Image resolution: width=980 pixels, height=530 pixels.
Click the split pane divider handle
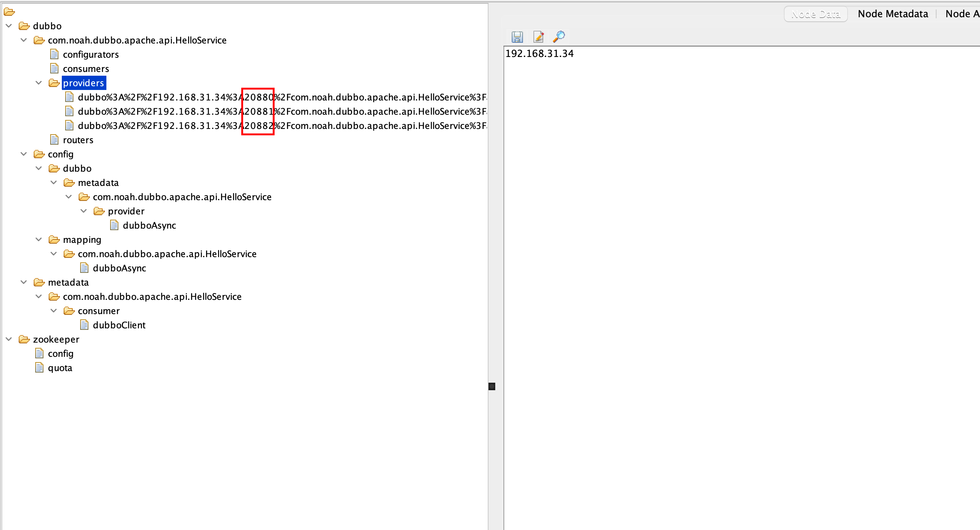click(x=491, y=386)
